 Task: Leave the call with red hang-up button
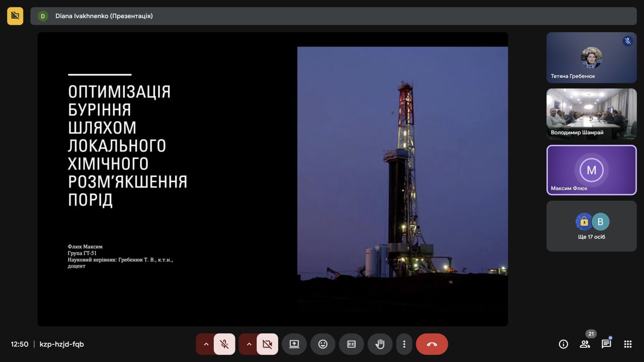click(x=432, y=344)
